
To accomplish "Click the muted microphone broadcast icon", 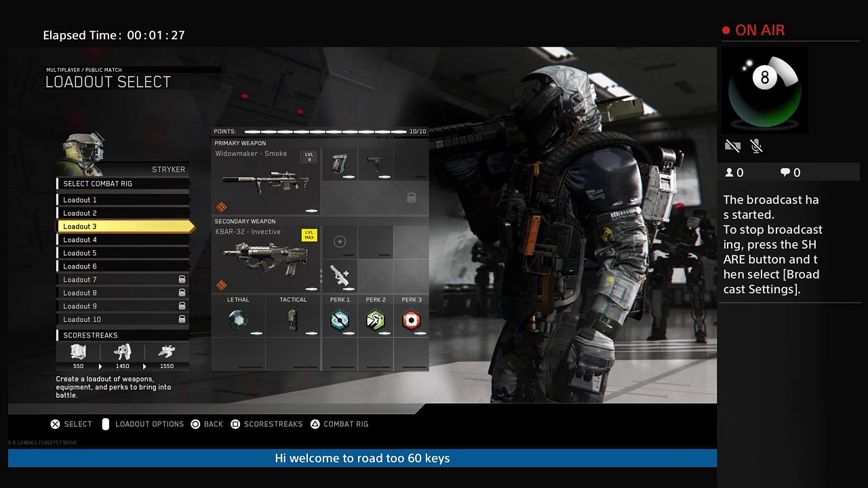I will coord(757,146).
